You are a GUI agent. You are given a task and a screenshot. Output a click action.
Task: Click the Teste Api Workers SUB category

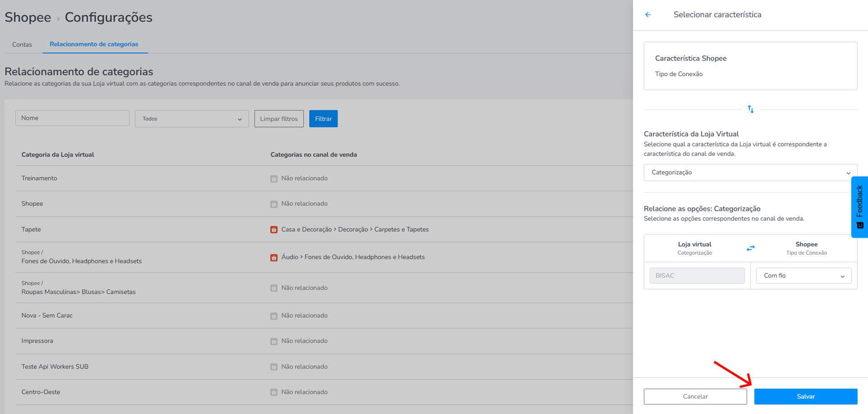[55, 366]
